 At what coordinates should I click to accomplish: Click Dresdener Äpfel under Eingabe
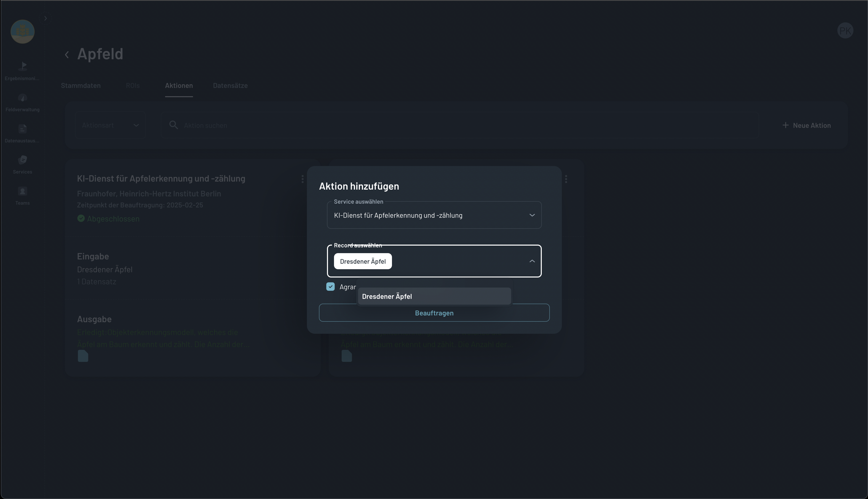[104, 269]
